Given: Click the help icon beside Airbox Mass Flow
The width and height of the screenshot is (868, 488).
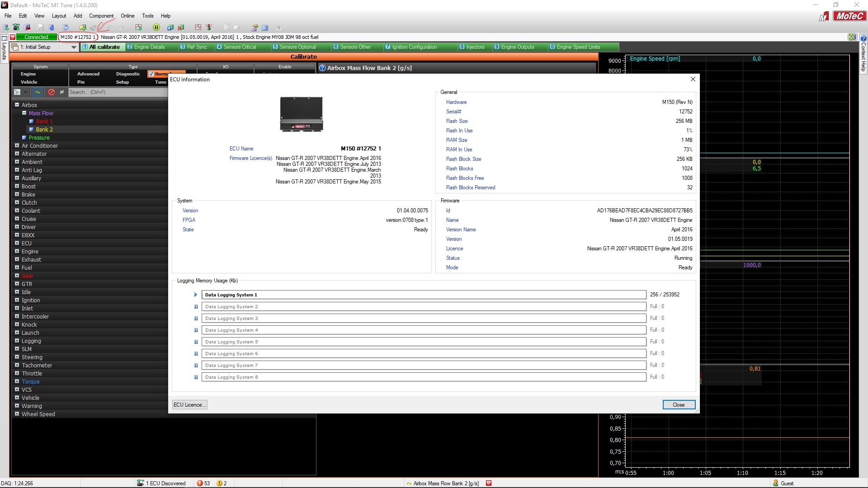Looking at the screenshot, I should tap(322, 68).
